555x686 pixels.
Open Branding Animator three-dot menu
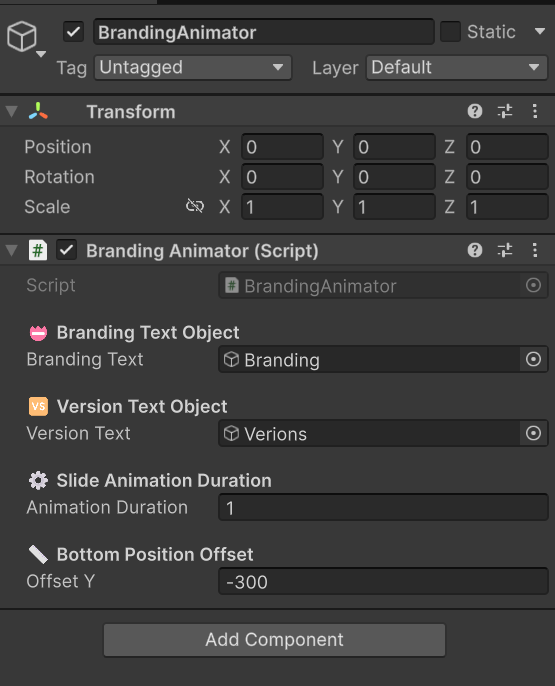click(x=534, y=250)
